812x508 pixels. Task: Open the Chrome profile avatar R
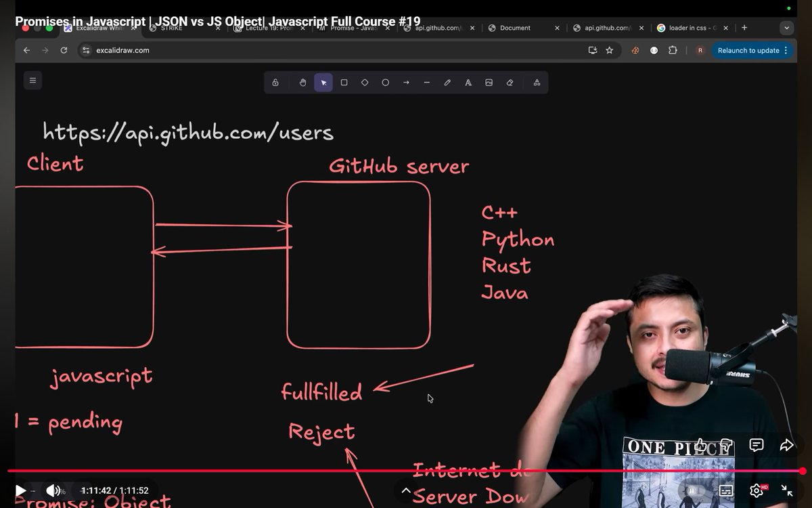pyautogui.click(x=700, y=50)
